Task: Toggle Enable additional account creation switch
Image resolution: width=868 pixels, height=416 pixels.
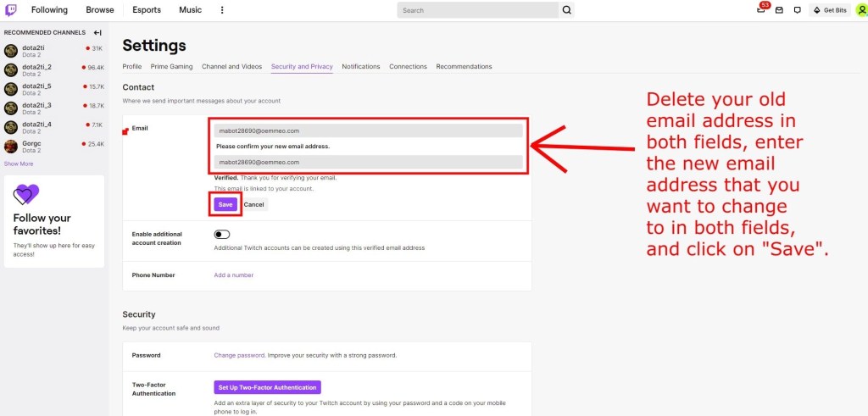Action: click(223, 234)
